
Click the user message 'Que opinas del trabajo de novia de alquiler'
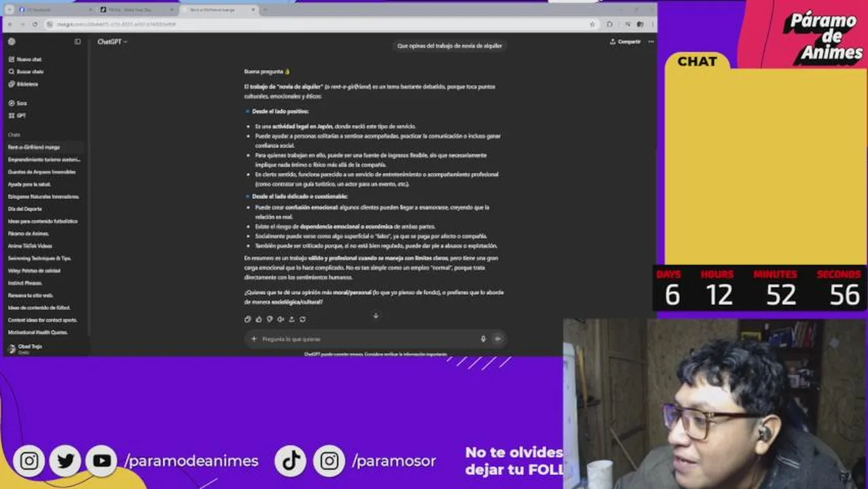[450, 46]
